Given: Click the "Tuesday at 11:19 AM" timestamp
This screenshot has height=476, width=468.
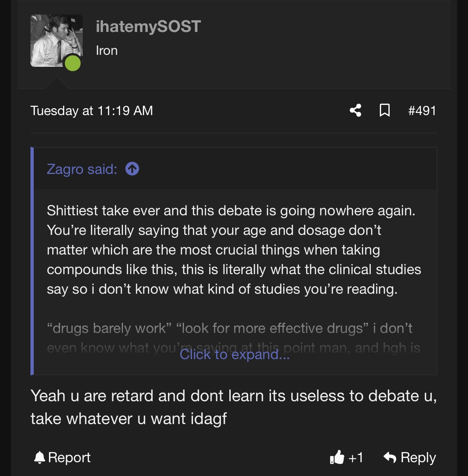Looking at the screenshot, I should click(92, 110).
